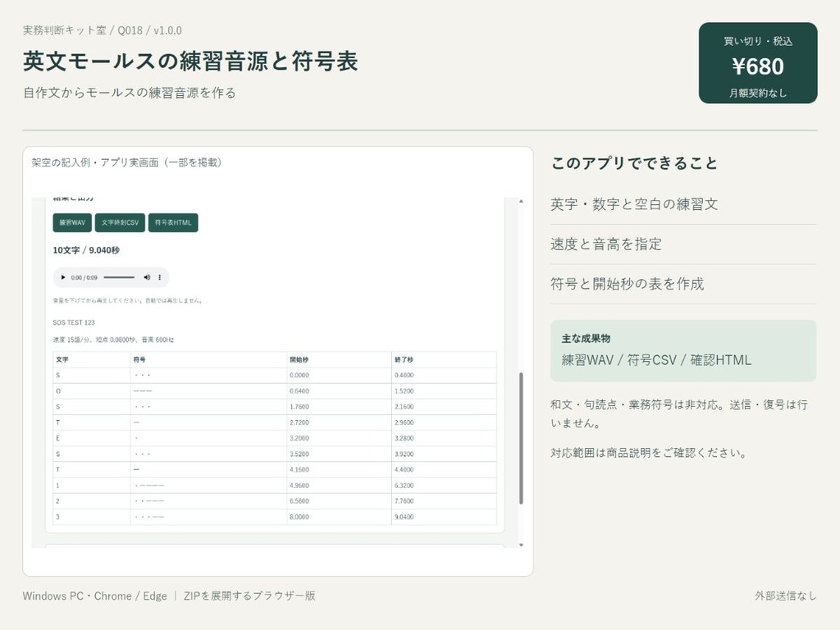Download the 練習WAV file

(72, 223)
